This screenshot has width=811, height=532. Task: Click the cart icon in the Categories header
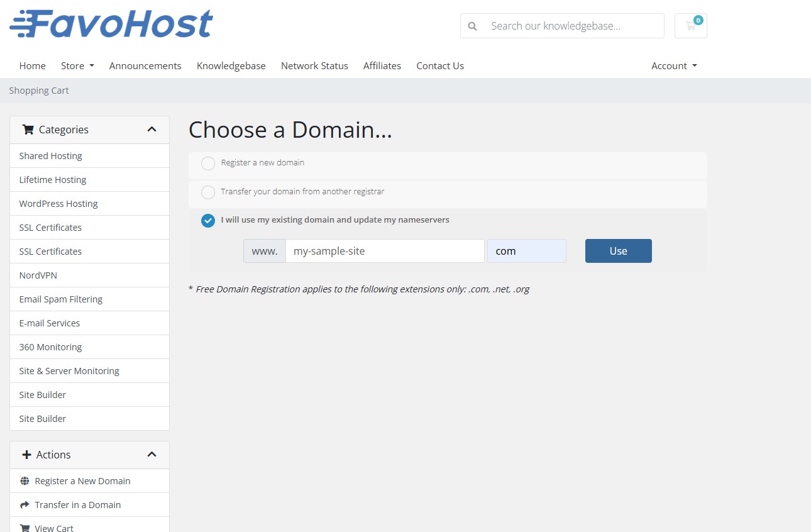(28, 130)
